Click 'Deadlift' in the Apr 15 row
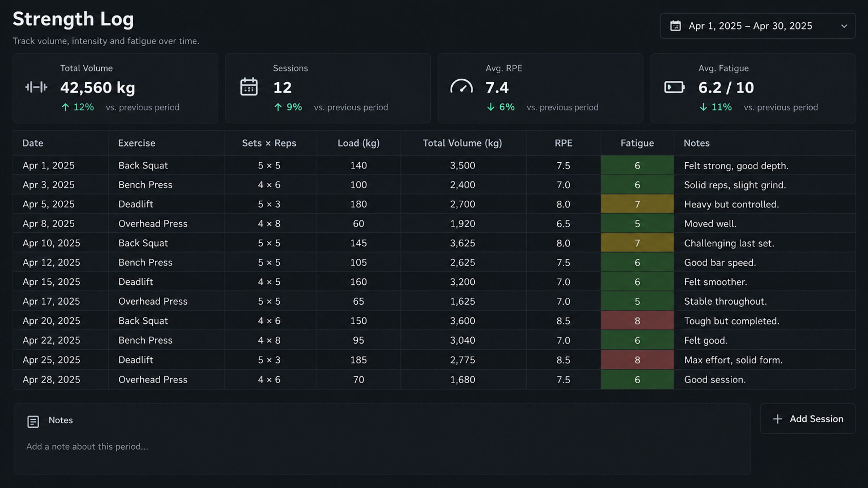Viewport: 868px width, 488px height. (x=136, y=282)
